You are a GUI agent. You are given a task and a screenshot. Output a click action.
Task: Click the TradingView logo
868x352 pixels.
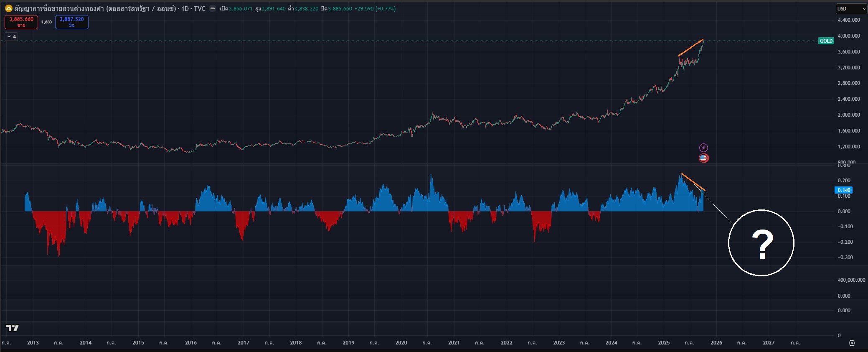(x=13, y=328)
